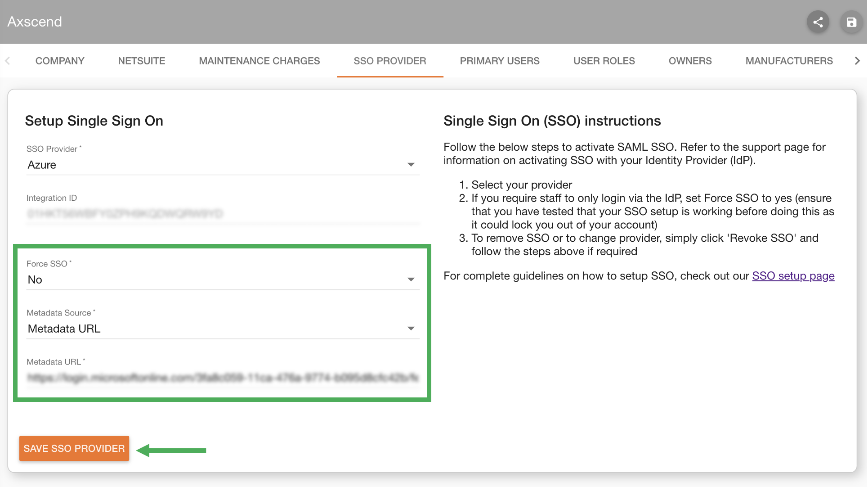The height and width of the screenshot is (487, 868).
Task: Click the Axscend app title
Action: [35, 22]
